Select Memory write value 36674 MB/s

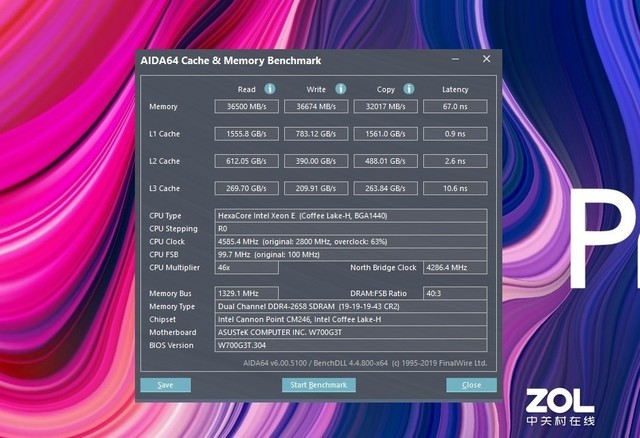pyautogui.click(x=316, y=107)
